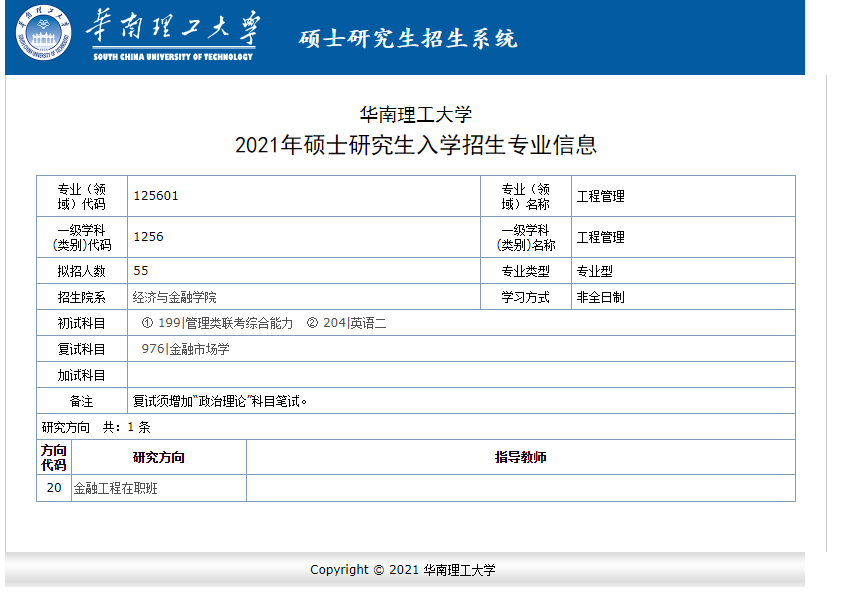Image resolution: width=845 pixels, height=604 pixels.
Task: Click the 金融工程在职班 research direction
Action: (x=115, y=488)
